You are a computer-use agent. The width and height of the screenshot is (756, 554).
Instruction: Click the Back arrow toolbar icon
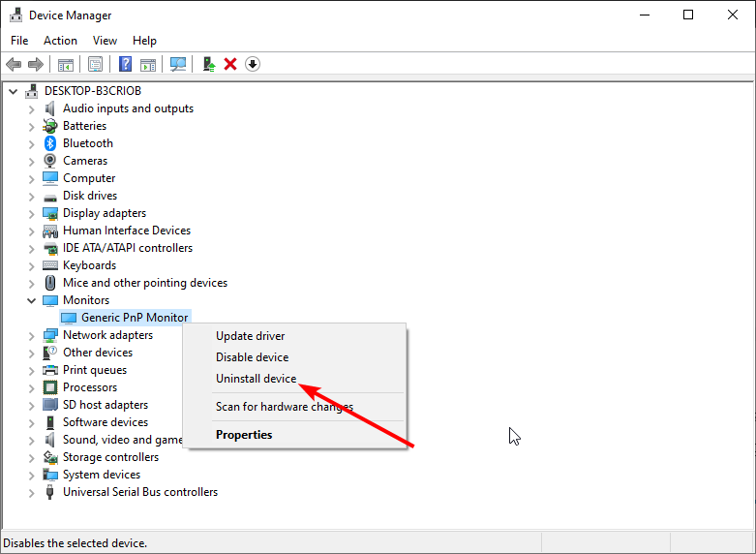pyautogui.click(x=14, y=64)
